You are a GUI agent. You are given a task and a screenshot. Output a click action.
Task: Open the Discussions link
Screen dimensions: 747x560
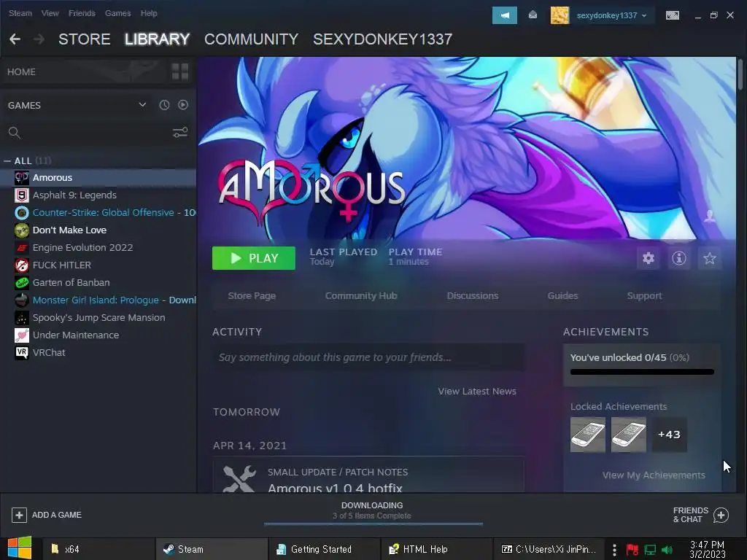tap(473, 296)
